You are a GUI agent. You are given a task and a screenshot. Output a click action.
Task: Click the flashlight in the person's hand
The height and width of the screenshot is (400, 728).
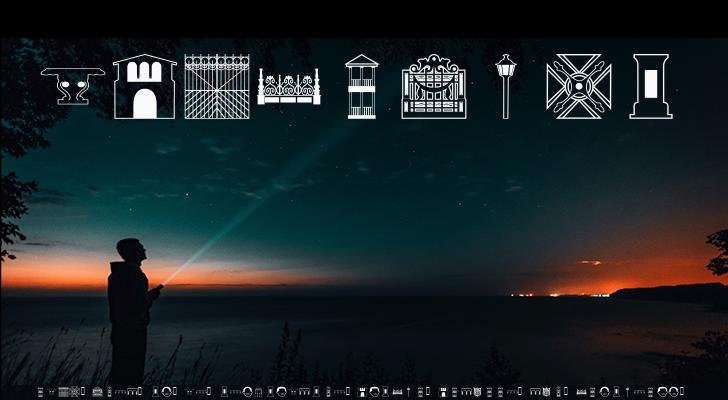click(156, 290)
